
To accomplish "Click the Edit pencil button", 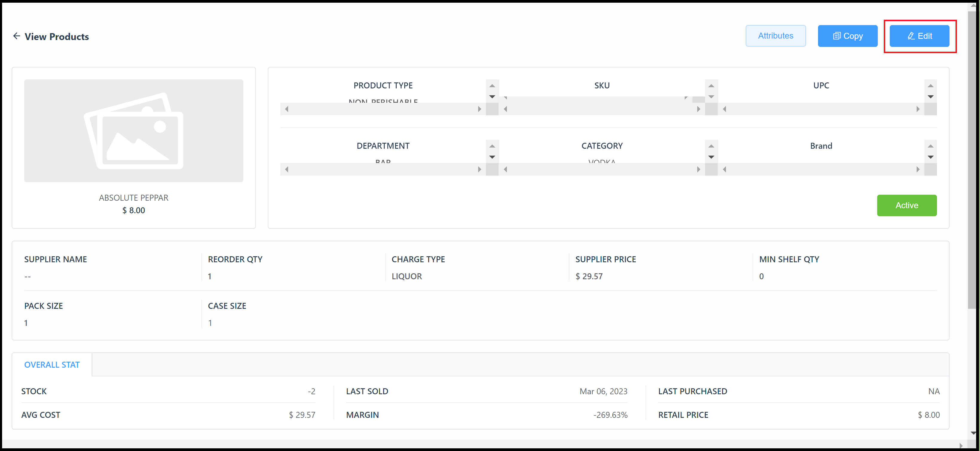I will [919, 36].
